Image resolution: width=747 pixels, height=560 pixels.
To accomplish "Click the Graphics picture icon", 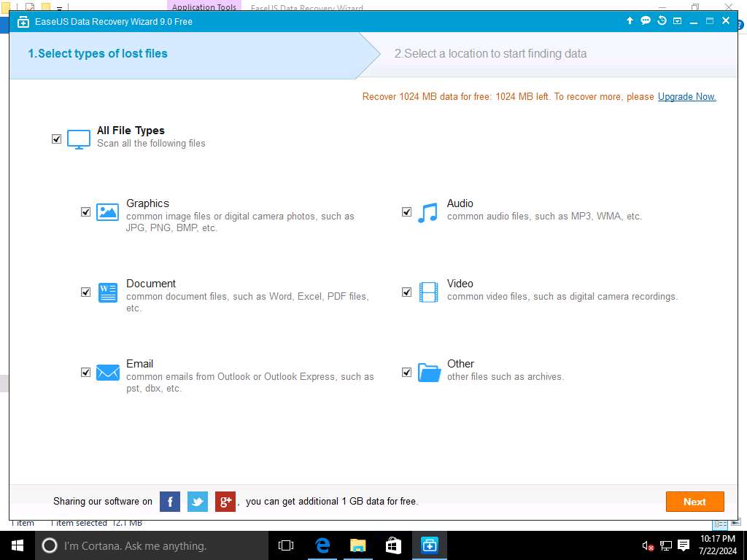I will pos(107,212).
